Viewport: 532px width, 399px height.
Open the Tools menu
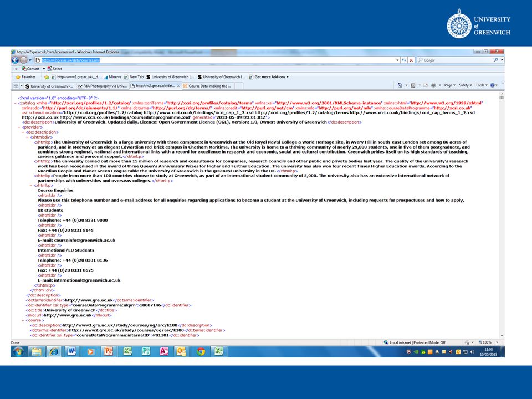pos(482,85)
